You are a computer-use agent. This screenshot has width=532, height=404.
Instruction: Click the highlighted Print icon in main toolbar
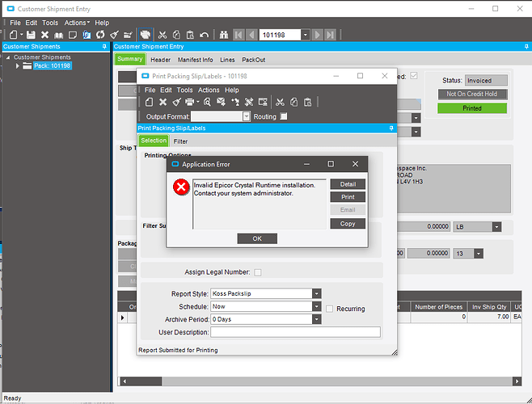[146, 35]
